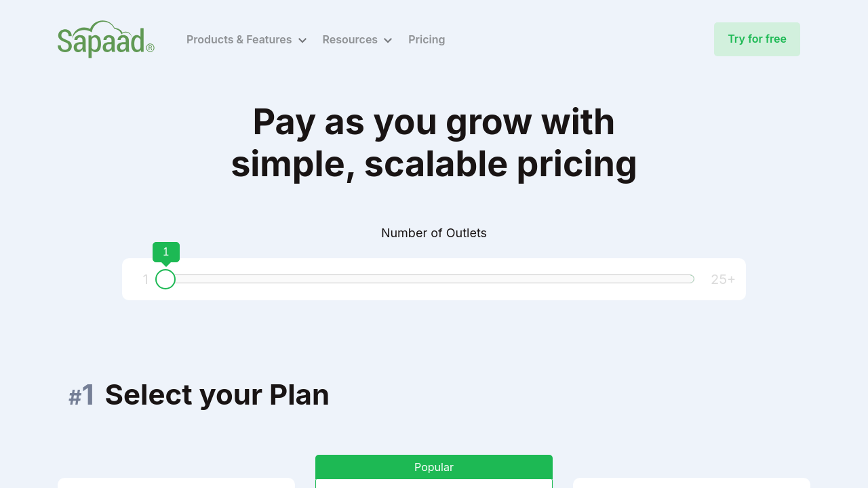Click the white plan card left of Popular

click(x=176, y=483)
